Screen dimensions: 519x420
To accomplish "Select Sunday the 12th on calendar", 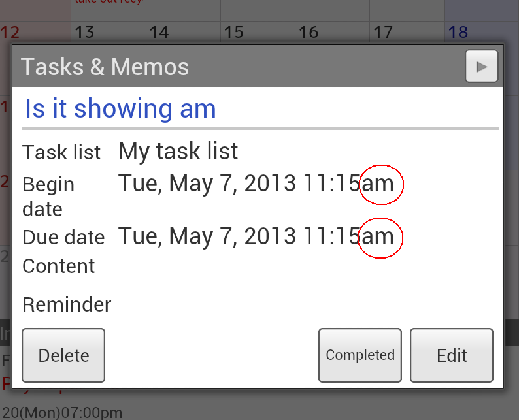I will pos(11,32).
